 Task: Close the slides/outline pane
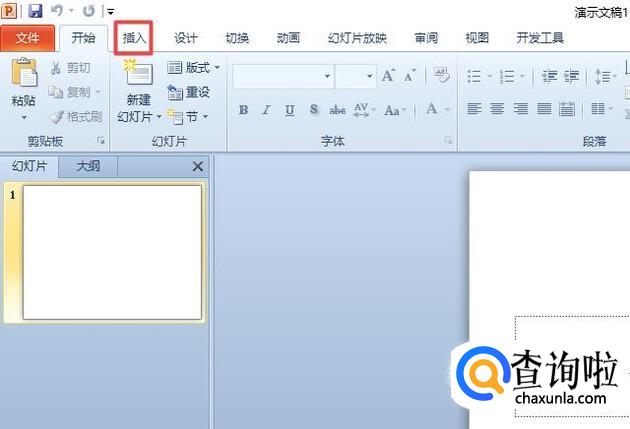click(197, 166)
